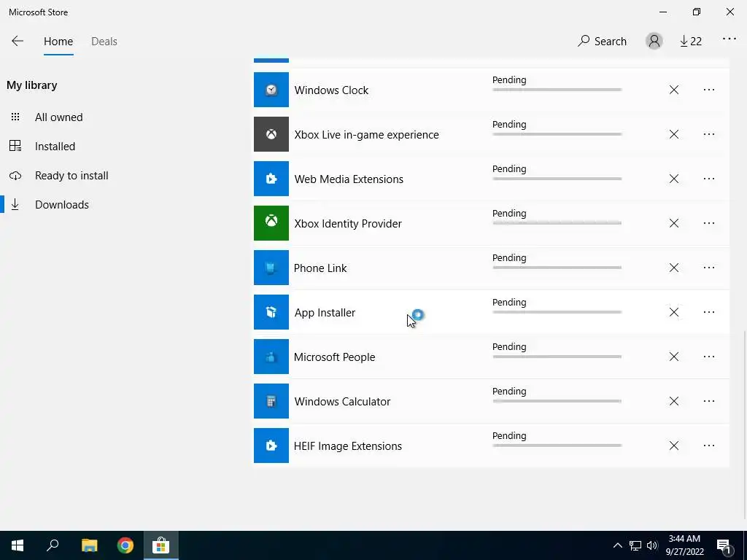Click the App Installer app name
This screenshot has width=747, height=560.
point(325,312)
